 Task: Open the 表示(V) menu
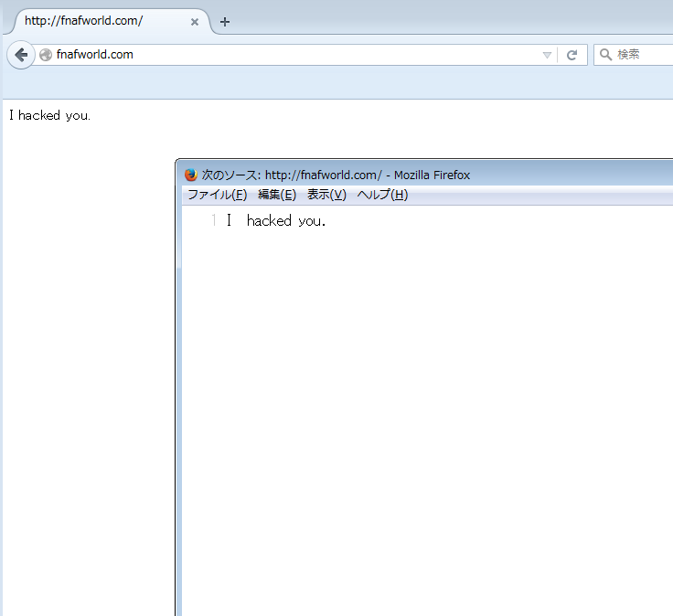click(326, 195)
